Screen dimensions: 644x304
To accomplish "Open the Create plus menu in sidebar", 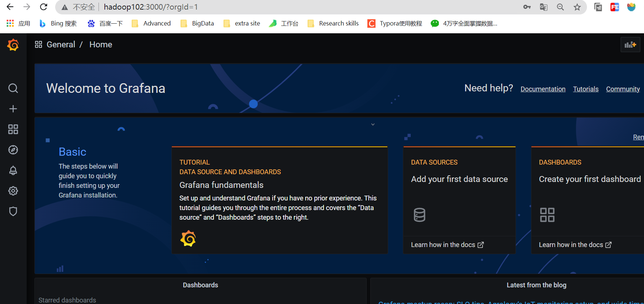I will 13,109.
